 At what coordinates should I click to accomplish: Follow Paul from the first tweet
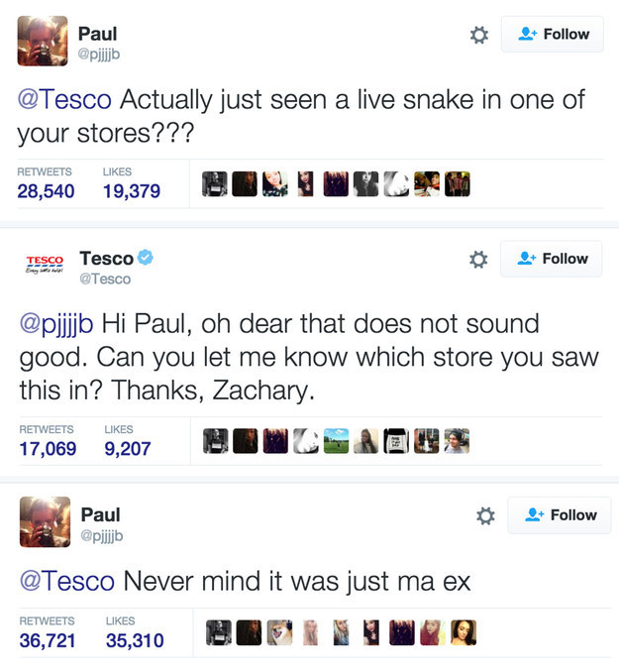tap(553, 35)
